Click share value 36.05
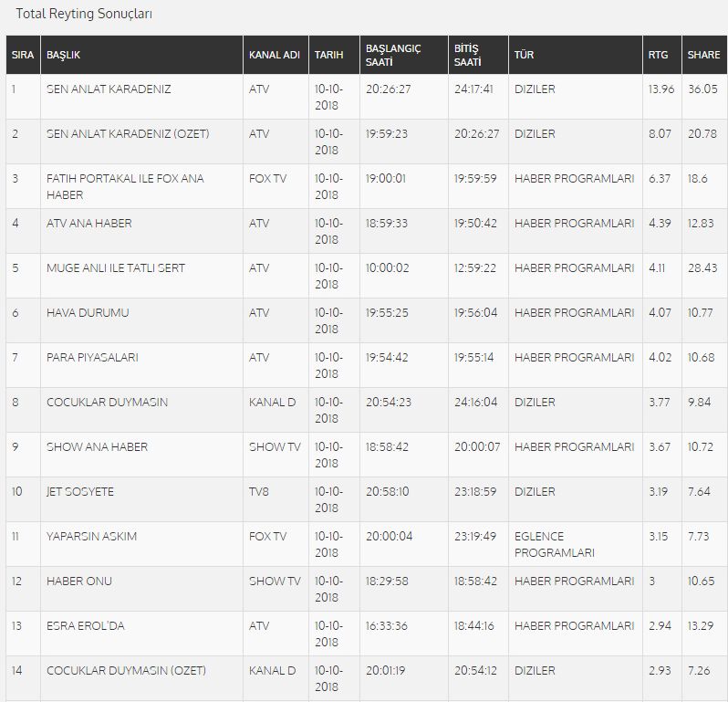 [x=702, y=89]
